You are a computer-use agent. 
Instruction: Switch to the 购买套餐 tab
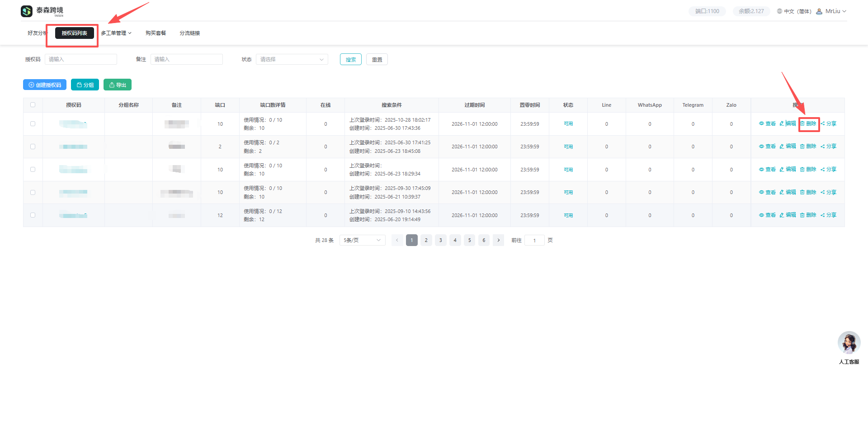click(156, 33)
